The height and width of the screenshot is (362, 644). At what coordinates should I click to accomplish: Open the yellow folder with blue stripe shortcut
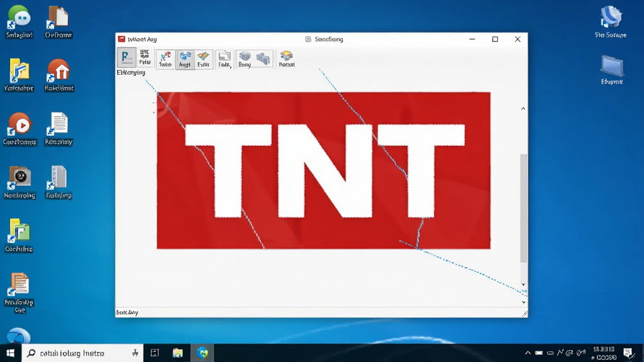click(19, 75)
